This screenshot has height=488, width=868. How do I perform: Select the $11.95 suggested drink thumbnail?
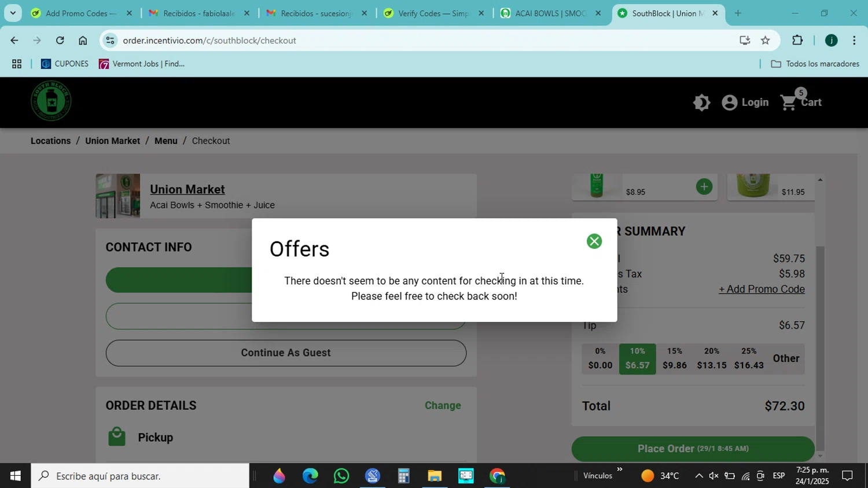tap(752, 185)
